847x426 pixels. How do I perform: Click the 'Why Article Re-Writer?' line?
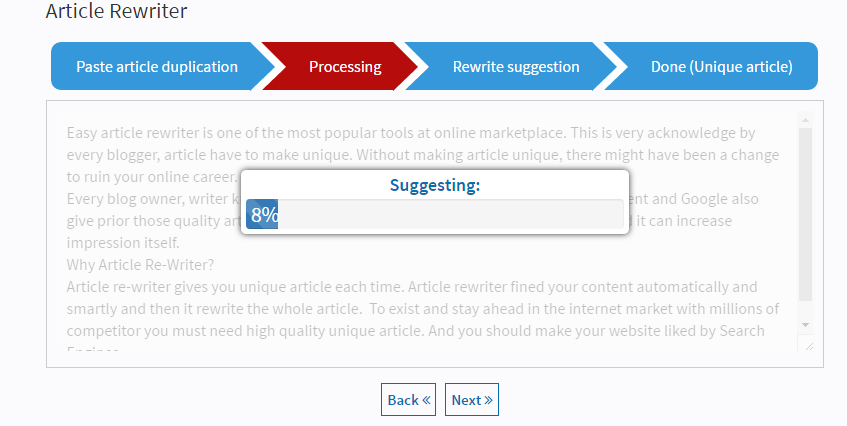(140, 265)
